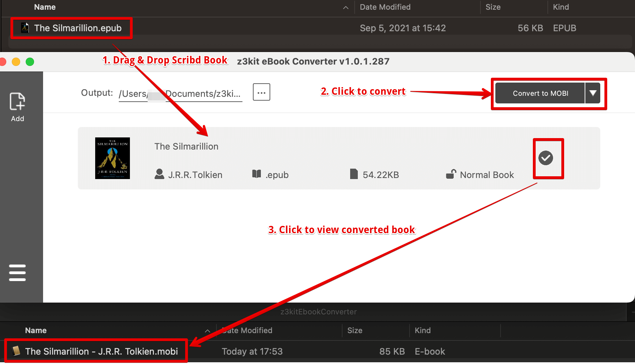
Task: Click The Silmarillion cover thumbnail
Action: (112, 158)
